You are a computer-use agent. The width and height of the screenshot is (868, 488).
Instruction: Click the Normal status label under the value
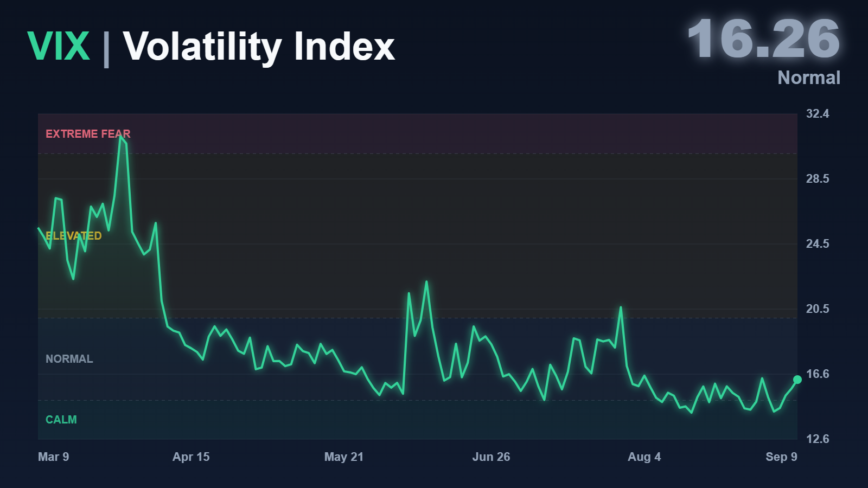coord(809,78)
